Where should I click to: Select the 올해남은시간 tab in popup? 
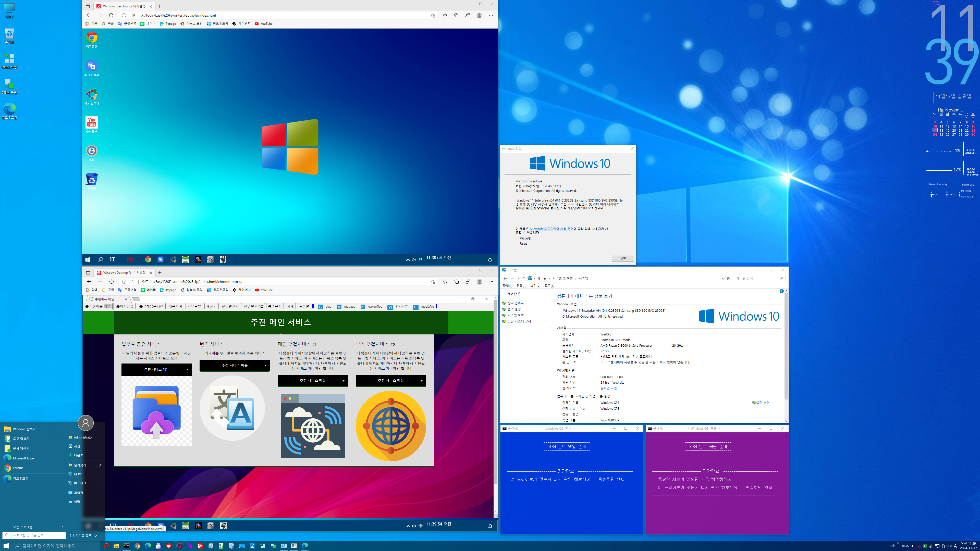point(151,306)
